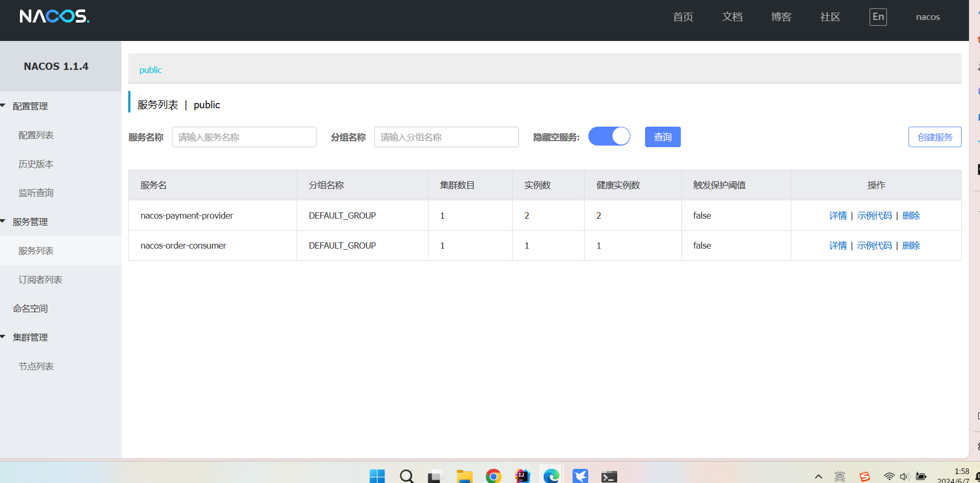Open 订阅者列表 in sidebar
Image resolution: width=980 pixels, height=483 pixels.
[40, 280]
